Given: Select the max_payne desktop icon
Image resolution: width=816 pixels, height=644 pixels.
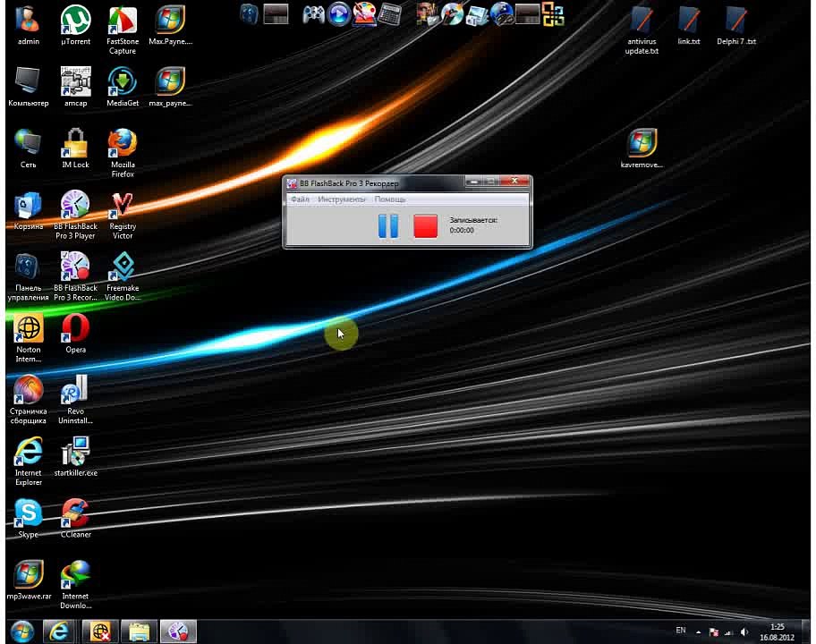Looking at the screenshot, I should coord(170,87).
